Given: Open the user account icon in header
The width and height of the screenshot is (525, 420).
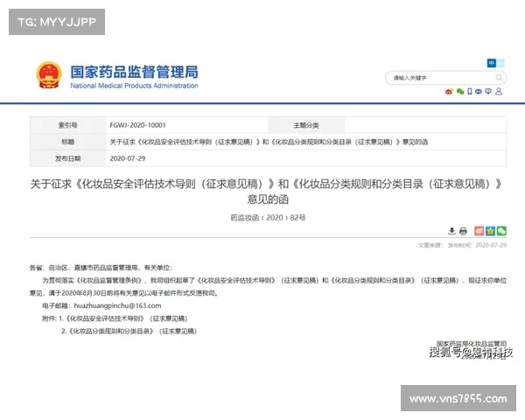Looking at the screenshot, I should [x=499, y=91].
